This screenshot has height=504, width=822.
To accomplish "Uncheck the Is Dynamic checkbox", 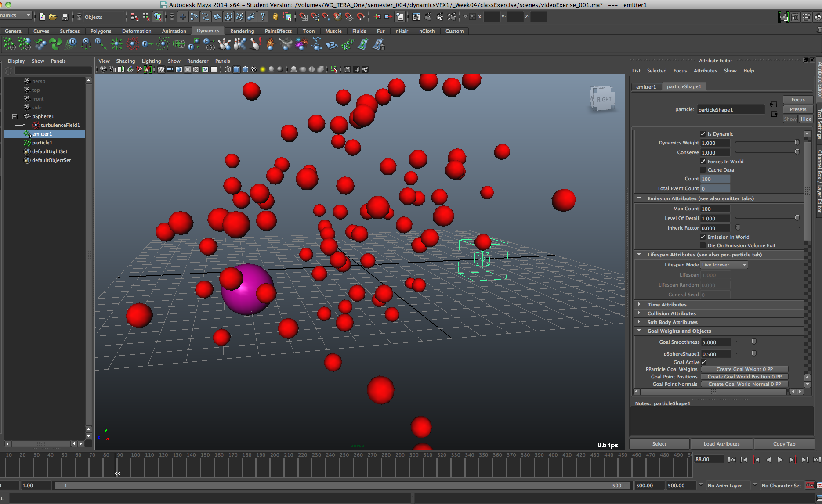I will (x=703, y=134).
